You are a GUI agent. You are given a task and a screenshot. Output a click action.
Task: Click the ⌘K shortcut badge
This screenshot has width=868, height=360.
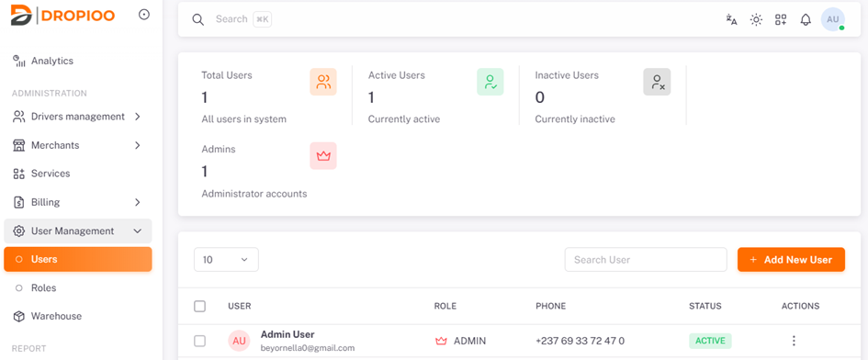click(263, 19)
